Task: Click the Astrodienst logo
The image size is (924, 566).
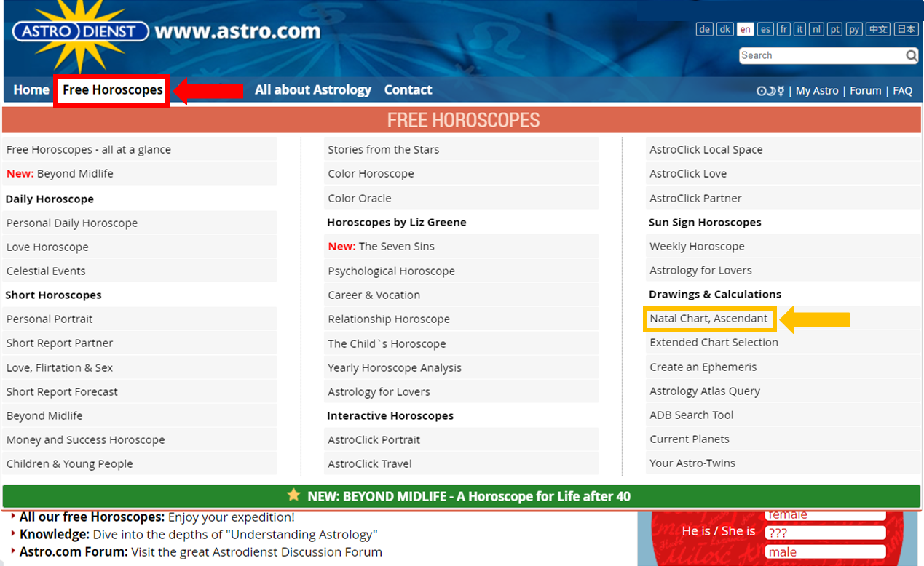Action: [81, 31]
